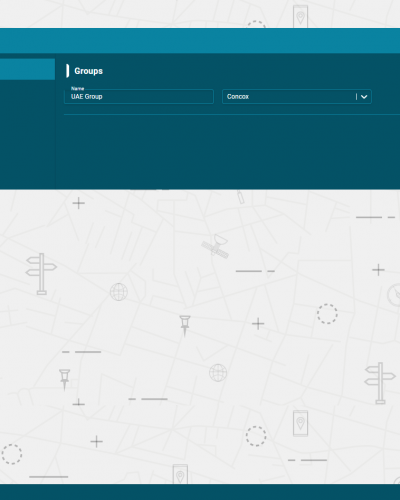The width and height of the screenshot is (400, 500).
Task: Click the dashed circle near the clock icon
Action: [327, 314]
